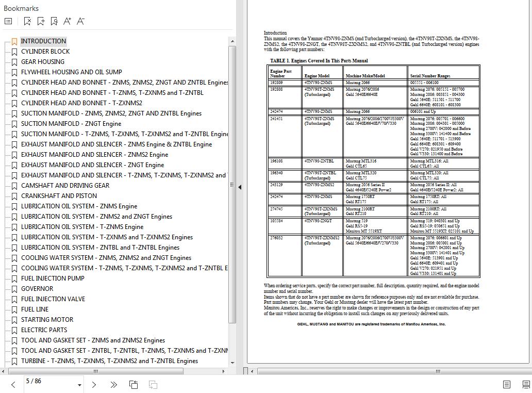
Task: Open SUCTION MANIFOLD - ZNMS, ZNMS2, ZNGT AND ZNTBL bookmark
Action: (111, 113)
